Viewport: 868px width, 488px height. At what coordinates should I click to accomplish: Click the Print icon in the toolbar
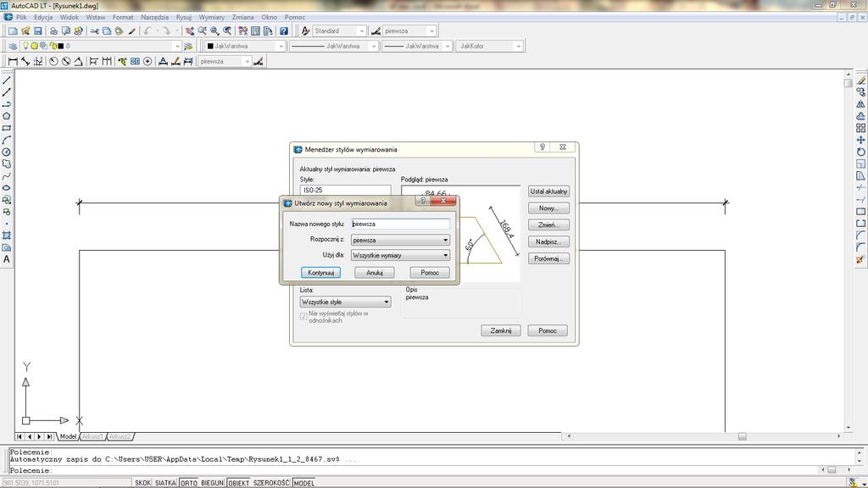click(x=53, y=31)
